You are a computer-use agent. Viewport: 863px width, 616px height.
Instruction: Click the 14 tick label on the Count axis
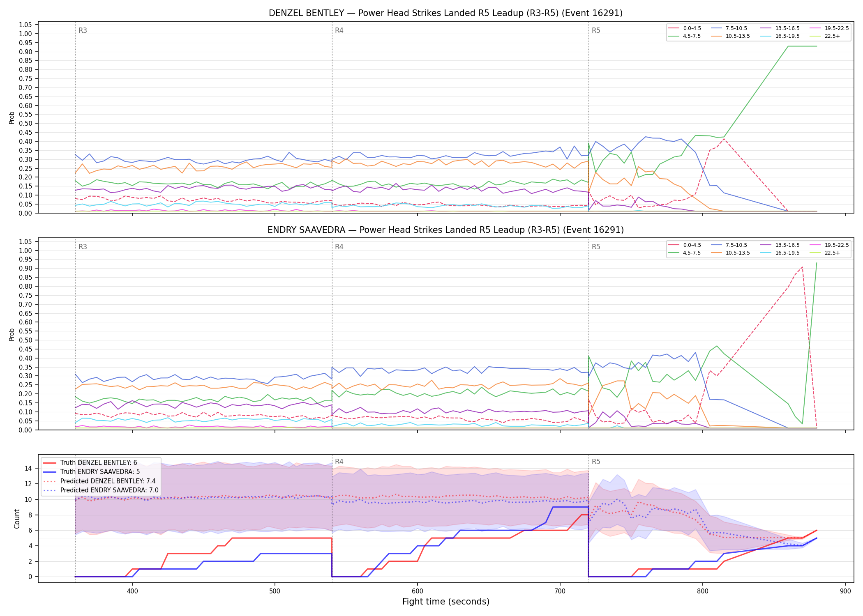click(29, 468)
